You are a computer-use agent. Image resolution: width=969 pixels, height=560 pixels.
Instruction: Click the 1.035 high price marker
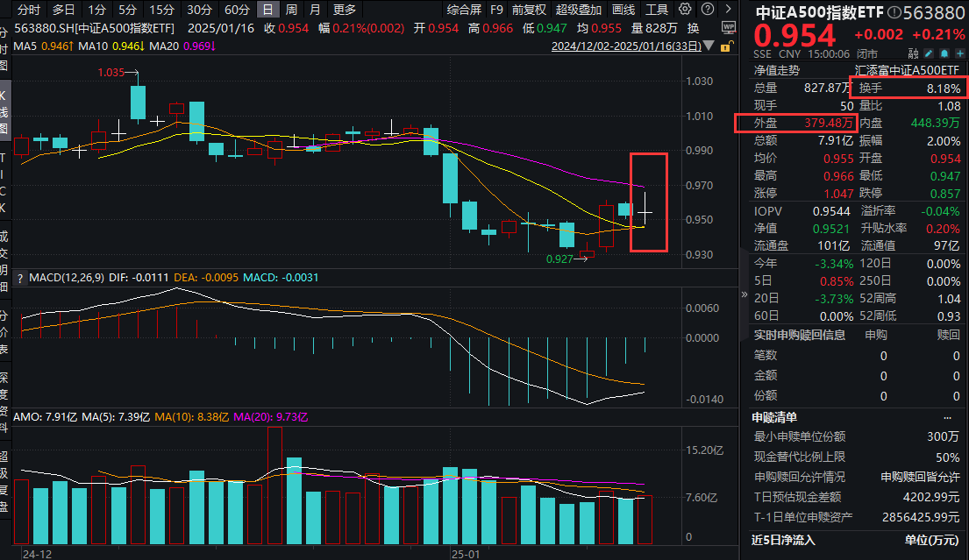[x=111, y=73]
